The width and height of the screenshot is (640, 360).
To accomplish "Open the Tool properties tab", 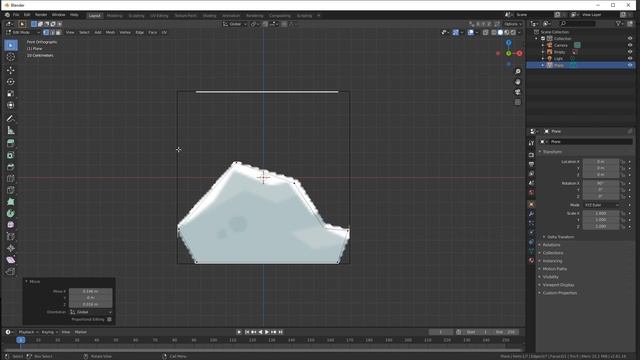I will click(531, 143).
